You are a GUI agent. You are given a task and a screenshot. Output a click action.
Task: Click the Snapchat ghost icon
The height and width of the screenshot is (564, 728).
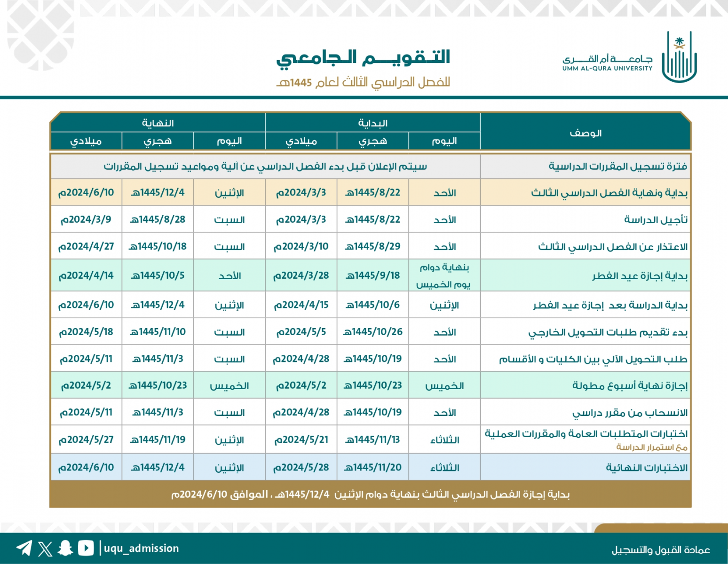(x=65, y=548)
